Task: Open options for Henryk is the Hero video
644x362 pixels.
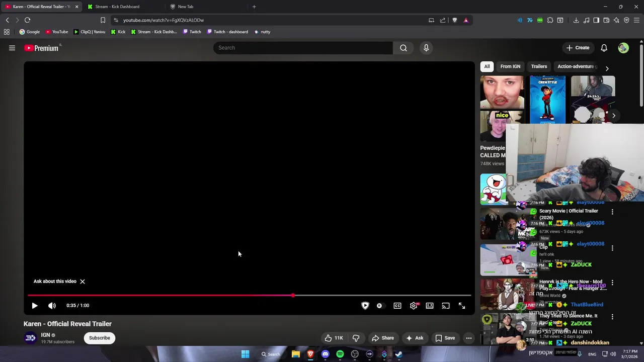Action: (612, 283)
